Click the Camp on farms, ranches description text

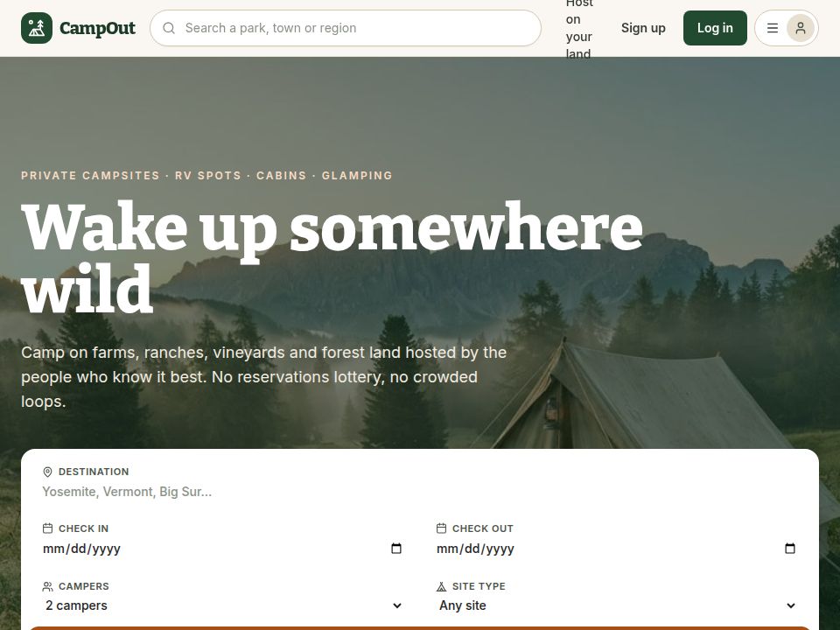263,377
